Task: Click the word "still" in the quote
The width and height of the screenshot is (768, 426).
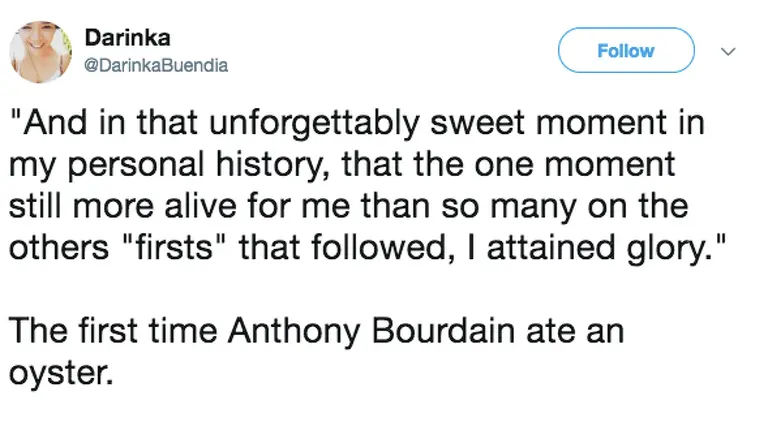Action: [x=33, y=207]
